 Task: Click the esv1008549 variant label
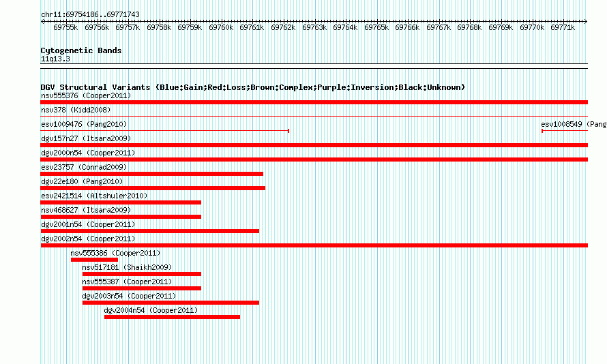coord(574,124)
